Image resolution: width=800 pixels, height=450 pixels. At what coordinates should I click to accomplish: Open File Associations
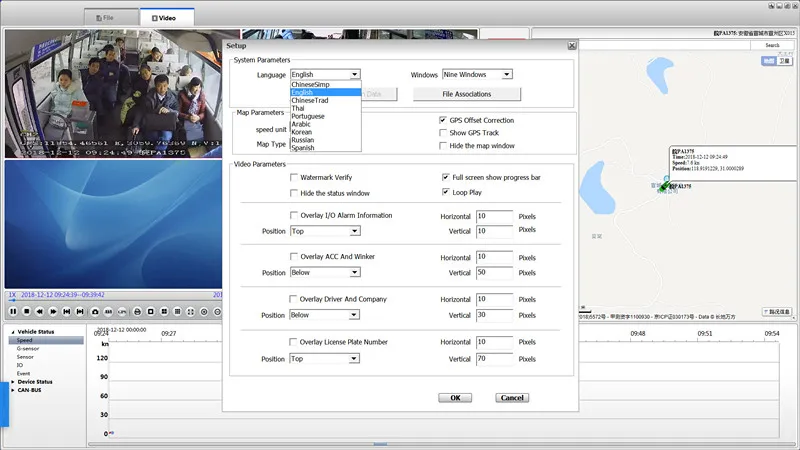coord(466,94)
